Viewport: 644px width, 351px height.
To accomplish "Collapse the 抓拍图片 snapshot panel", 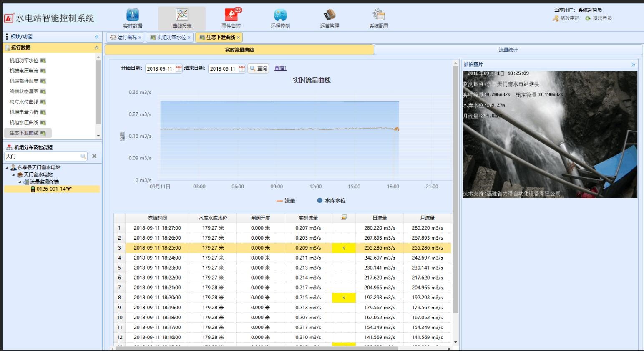I will tap(633, 65).
